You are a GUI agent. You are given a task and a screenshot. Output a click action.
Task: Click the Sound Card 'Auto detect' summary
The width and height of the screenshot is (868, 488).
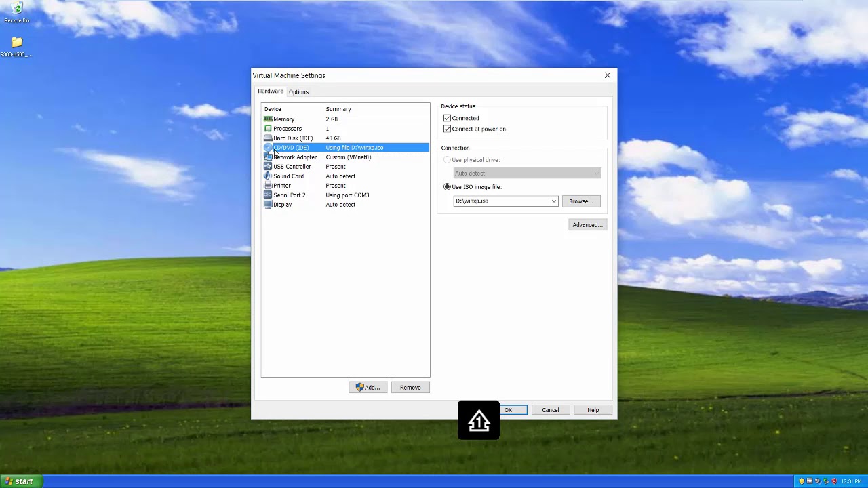tap(340, 176)
